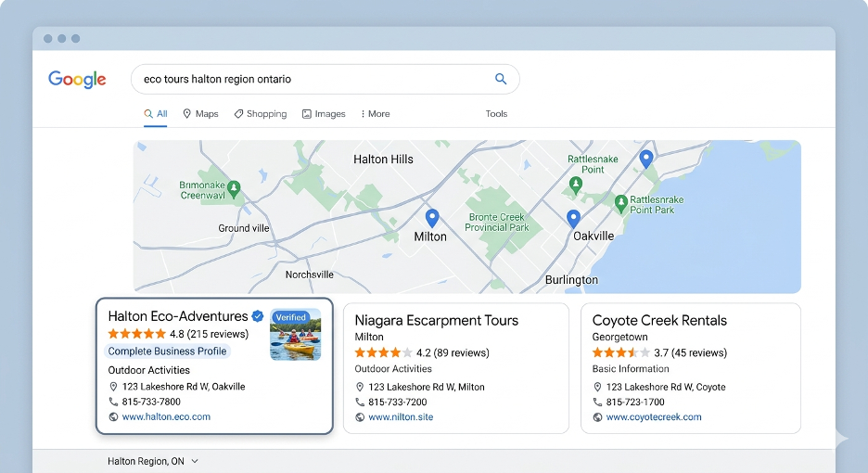Image resolution: width=868 pixels, height=473 pixels.
Task: Click the phone number 815-733-7200
Action: pos(398,403)
